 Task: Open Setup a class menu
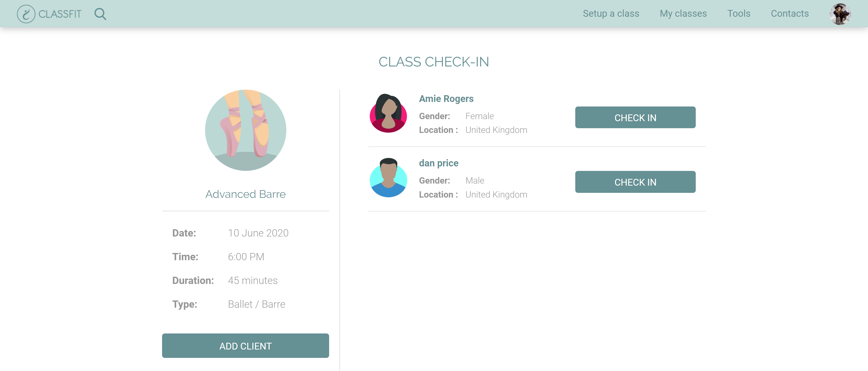(x=611, y=14)
